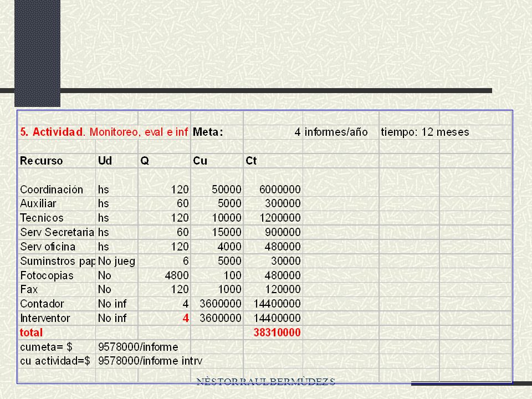The image size is (532, 399).
Task: Select the 'No jueg' unit cell
Action: [x=117, y=261]
